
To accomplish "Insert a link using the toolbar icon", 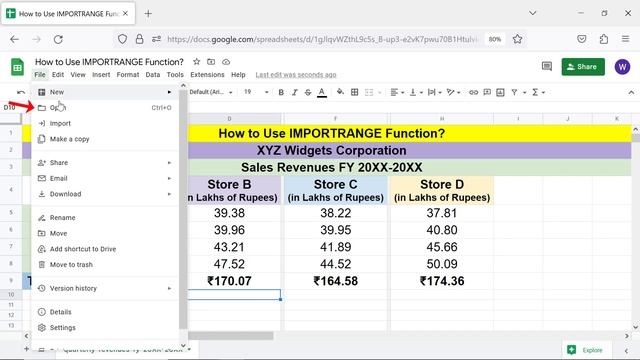I will pyautogui.click(x=473, y=92).
